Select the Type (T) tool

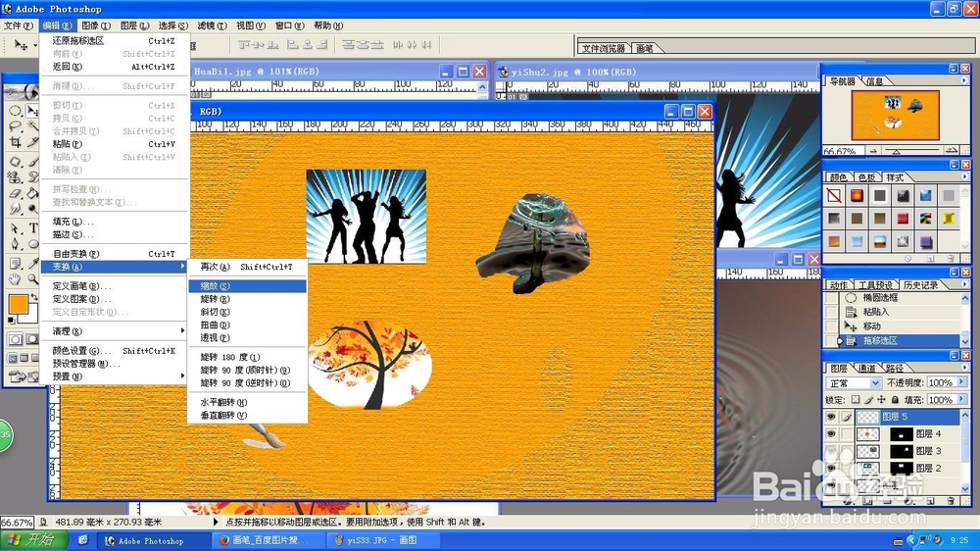32,228
